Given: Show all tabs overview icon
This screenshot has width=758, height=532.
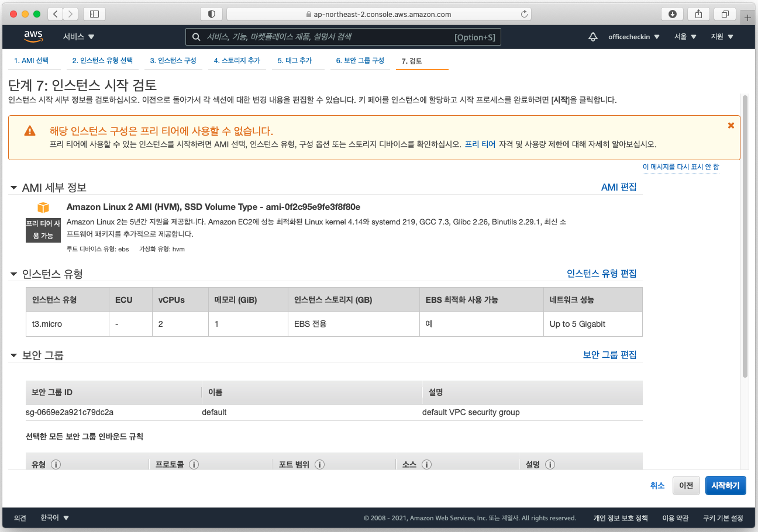Looking at the screenshot, I should [x=725, y=14].
